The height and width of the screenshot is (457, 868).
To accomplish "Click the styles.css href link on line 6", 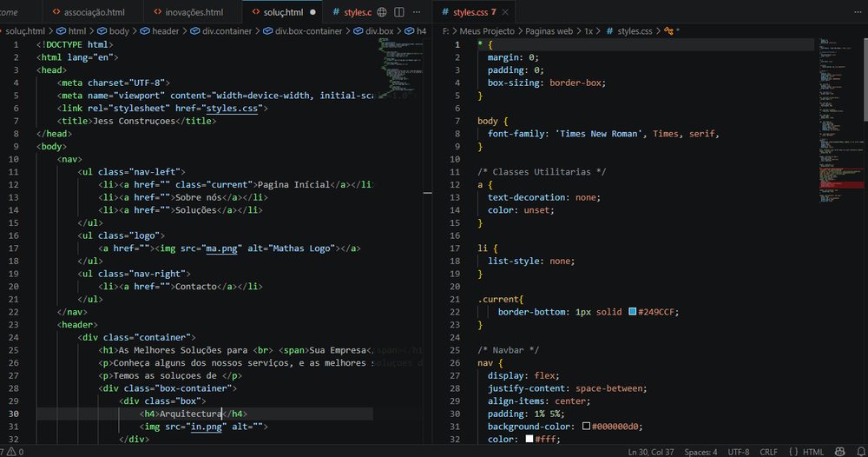I will point(232,108).
